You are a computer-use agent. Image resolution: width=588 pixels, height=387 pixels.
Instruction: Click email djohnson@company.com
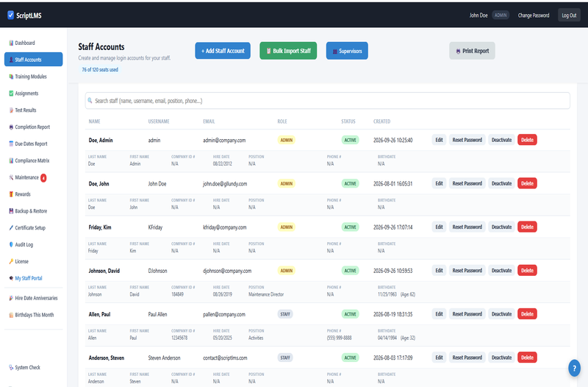point(227,271)
